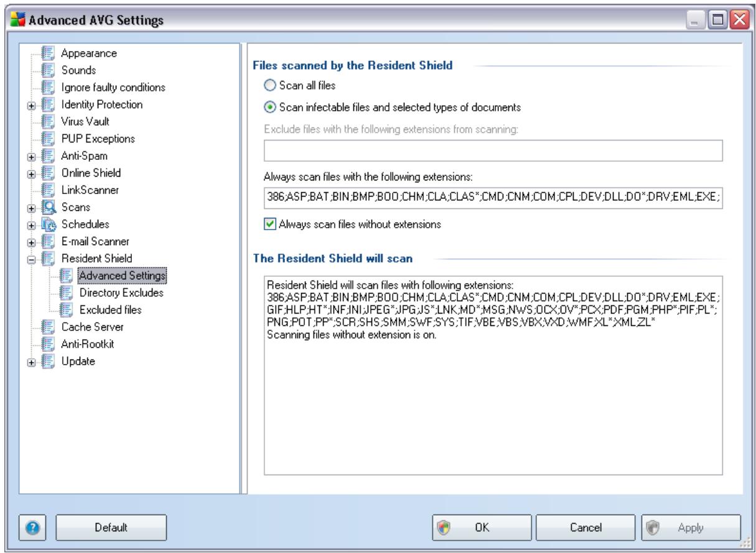
Task: Click the Advanced Settings node icon
Action: [x=66, y=274]
